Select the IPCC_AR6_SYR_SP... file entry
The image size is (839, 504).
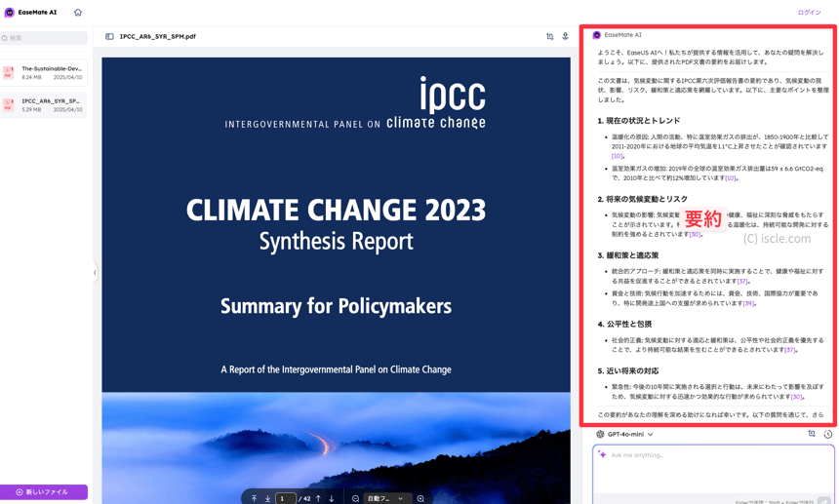tap(44, 104)
